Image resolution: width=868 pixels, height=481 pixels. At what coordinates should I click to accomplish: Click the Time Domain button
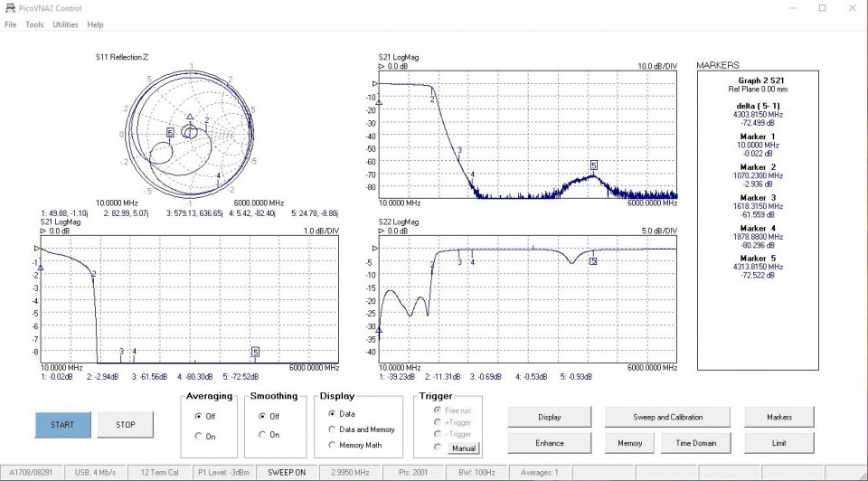[x=696, y=443]
